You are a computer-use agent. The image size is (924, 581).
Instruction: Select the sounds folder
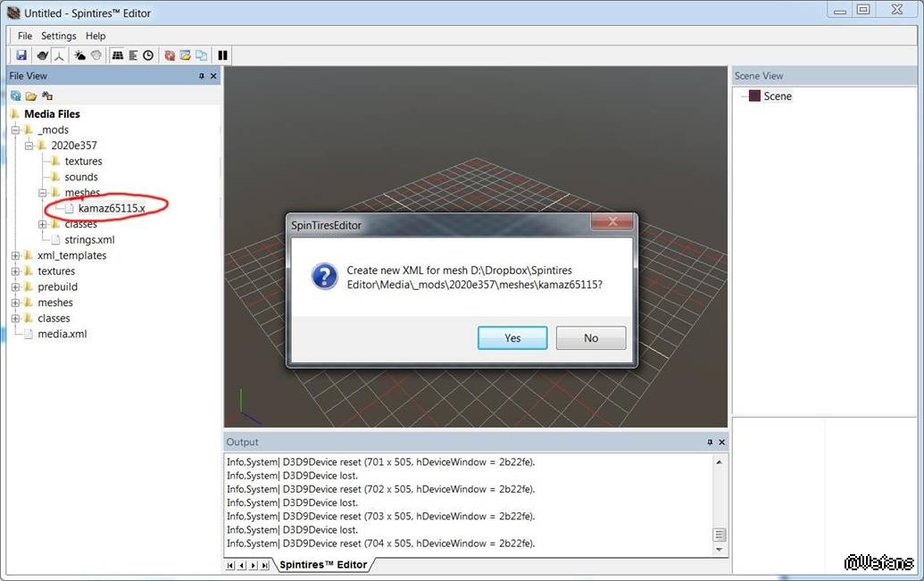pyautogui.click(x=81, y=177)
